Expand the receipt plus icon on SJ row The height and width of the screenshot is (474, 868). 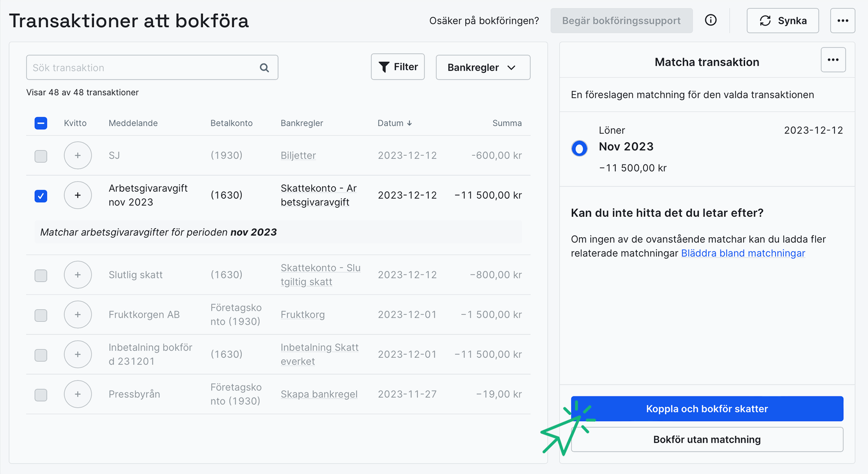[x=78, y=155]
